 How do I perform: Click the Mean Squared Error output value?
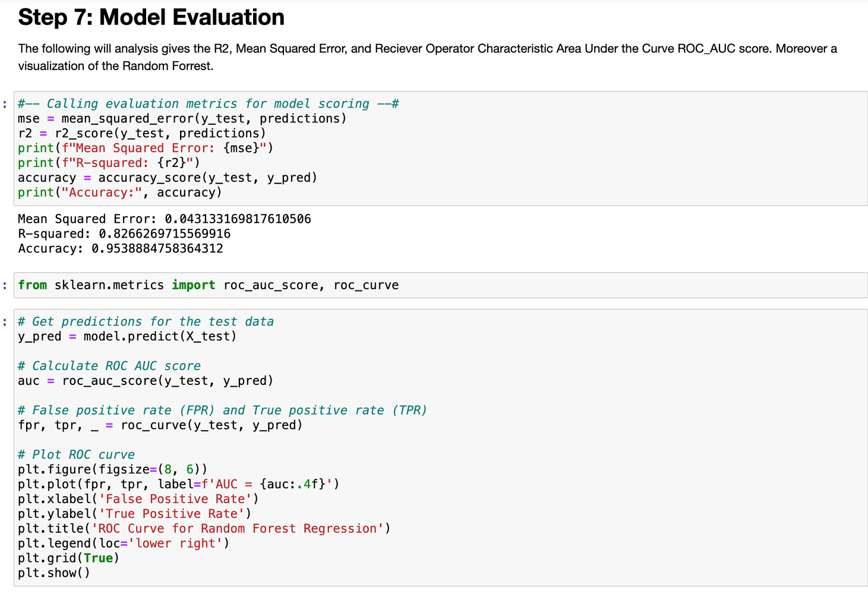[x=237, y=219]
